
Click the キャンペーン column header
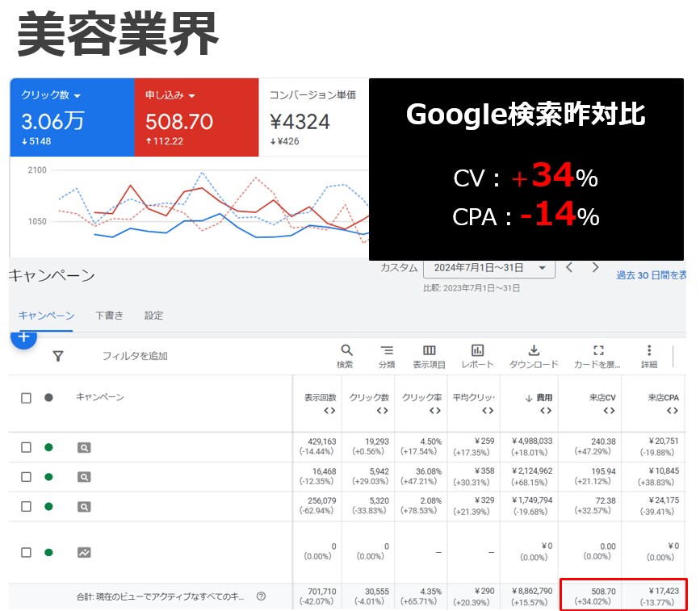100,397
